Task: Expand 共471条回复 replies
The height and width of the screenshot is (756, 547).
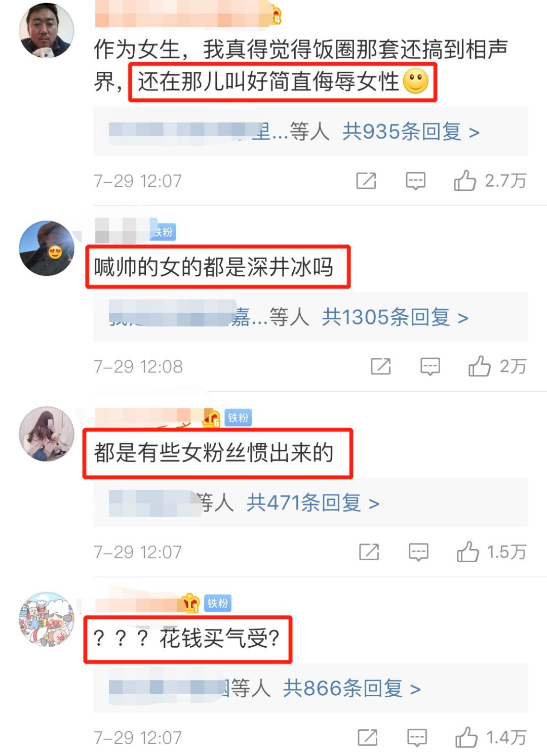Action: (x=313, y=503)
